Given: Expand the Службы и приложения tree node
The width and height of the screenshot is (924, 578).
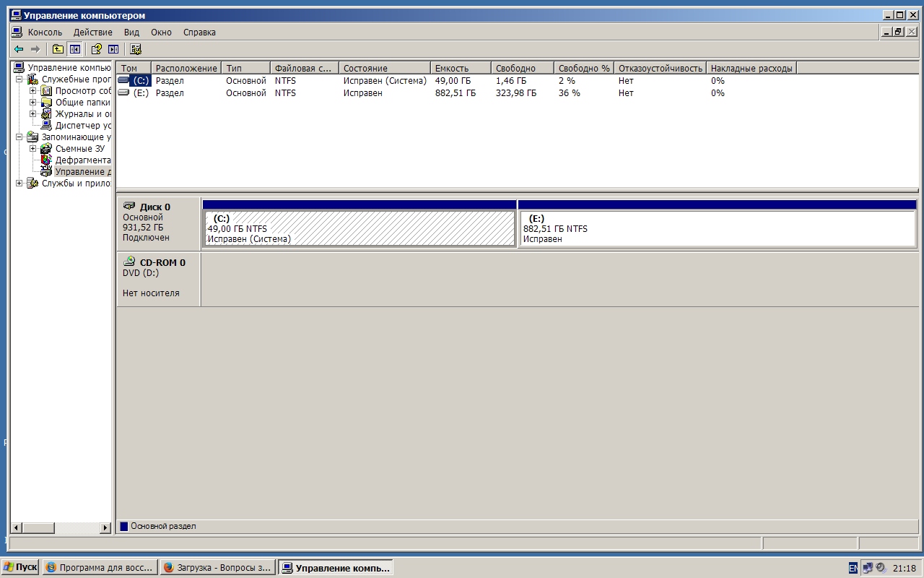Looking at the screenshot, I should coord(19,184).
